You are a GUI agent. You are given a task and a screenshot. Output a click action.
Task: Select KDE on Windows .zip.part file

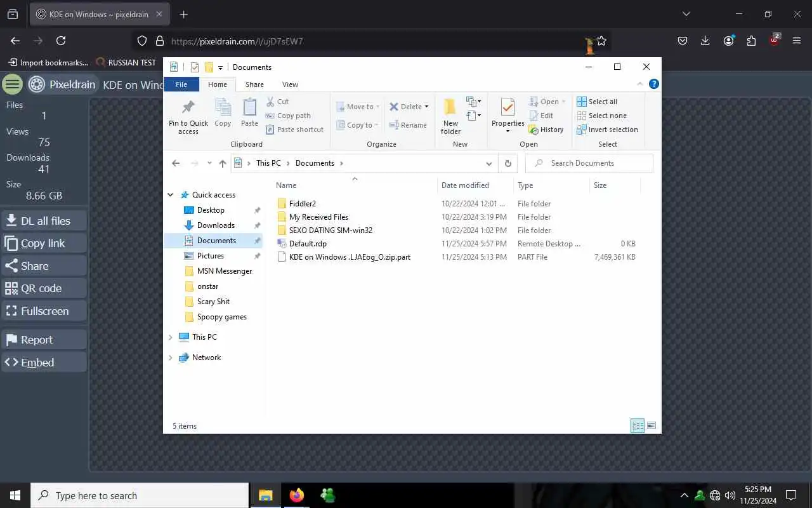click(350, 257)
